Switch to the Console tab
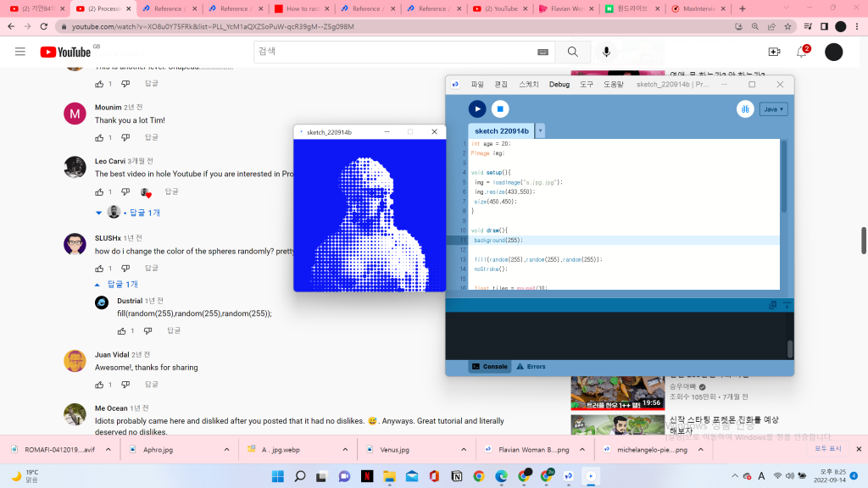 point(490,366)
